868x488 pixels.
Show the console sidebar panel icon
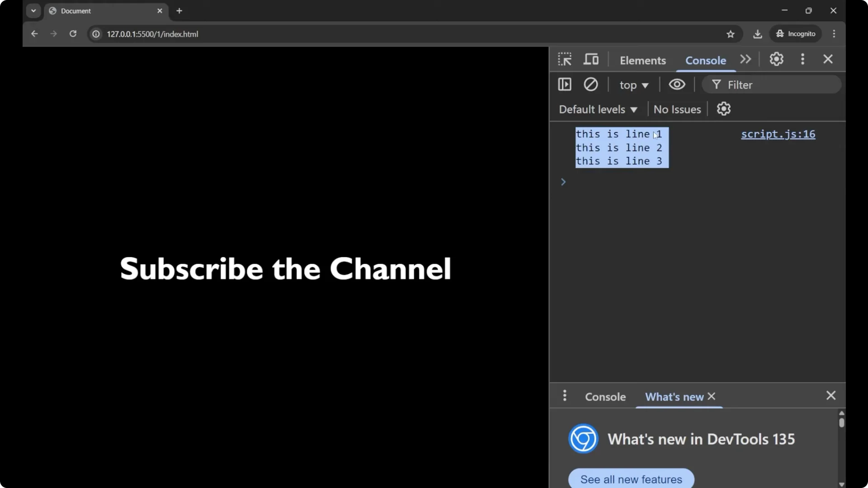565,84
